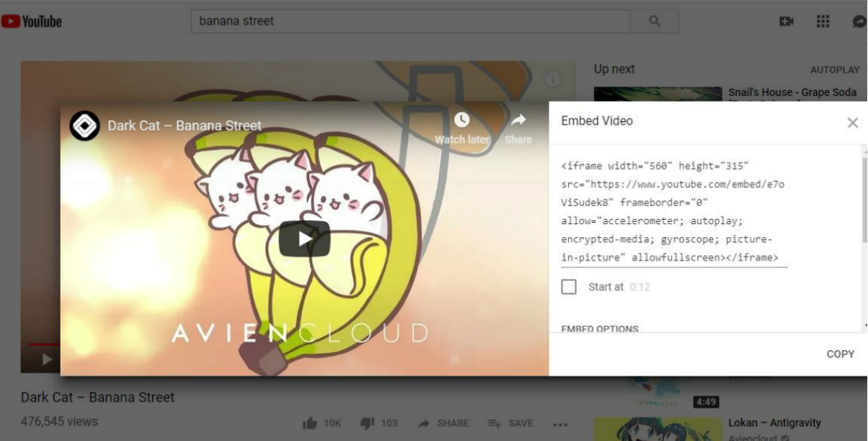Viewport: 868px width, 441px height.
Task: Click the 0:12 start time field
Action: [639, 287]
